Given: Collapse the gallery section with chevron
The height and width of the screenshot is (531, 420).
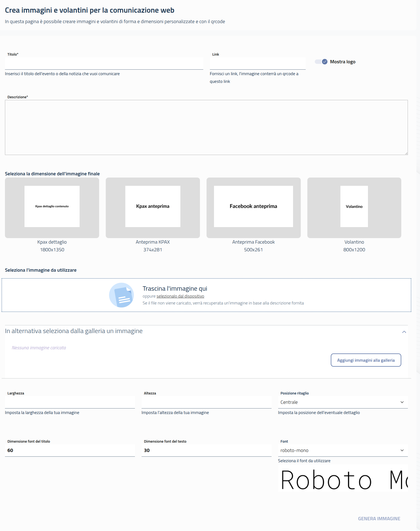Looking at the screenshot, I should 404,332.
